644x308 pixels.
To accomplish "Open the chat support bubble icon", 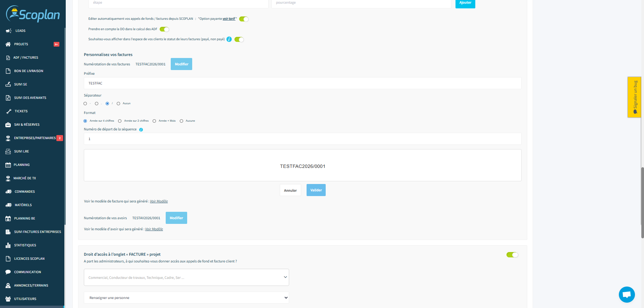I will tap(627, 295).
